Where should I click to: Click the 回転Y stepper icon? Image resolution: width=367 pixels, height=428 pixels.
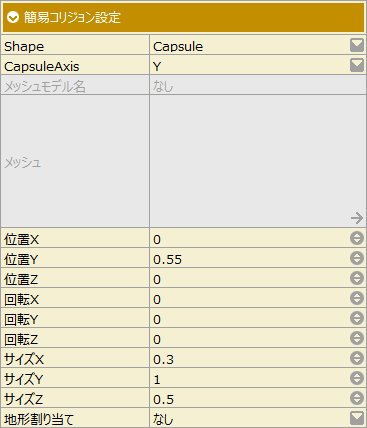pos(357,318)
